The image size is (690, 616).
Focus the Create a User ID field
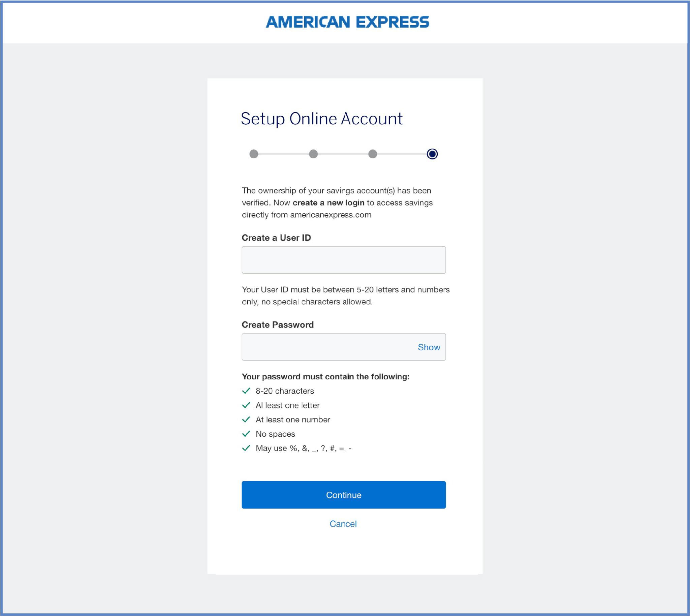pos(343,260)
